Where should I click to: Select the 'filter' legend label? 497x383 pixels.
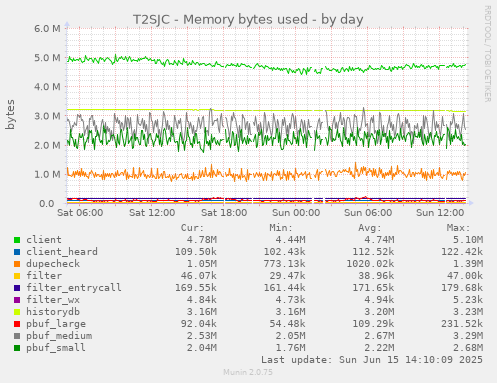(x=44, y=276)
